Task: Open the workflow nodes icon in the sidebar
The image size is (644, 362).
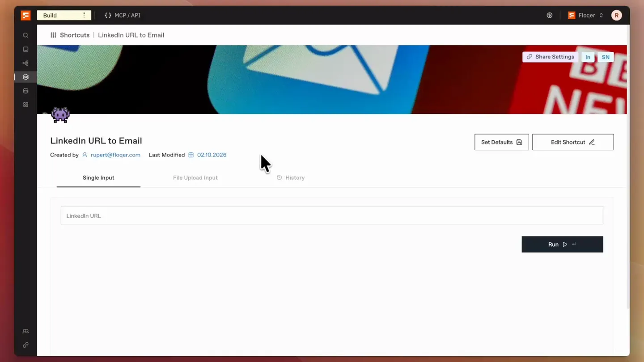Action: [25, 63]
